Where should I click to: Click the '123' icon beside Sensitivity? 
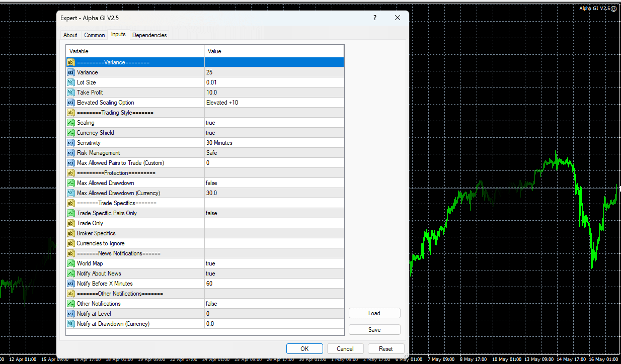pos(70,143)
